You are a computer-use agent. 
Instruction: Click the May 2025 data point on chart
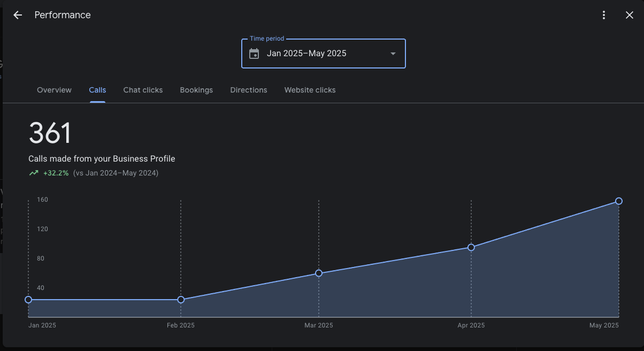click(x=619, y=201)
